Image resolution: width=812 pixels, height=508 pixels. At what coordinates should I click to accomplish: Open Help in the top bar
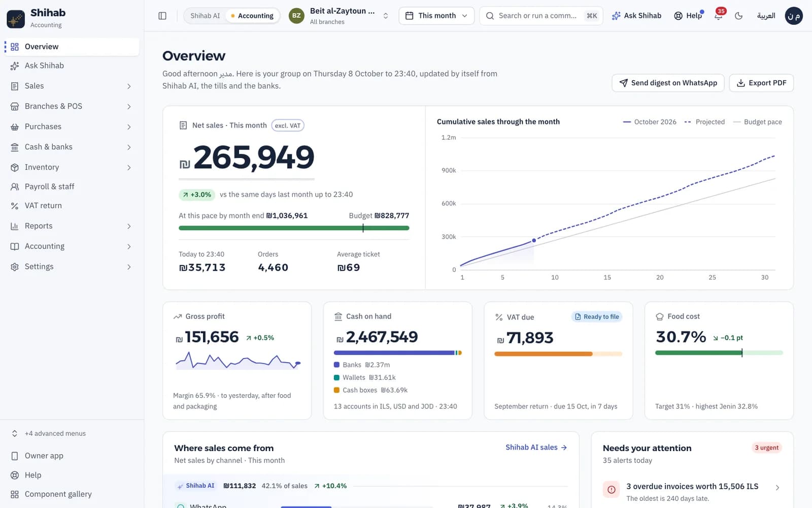688,16
